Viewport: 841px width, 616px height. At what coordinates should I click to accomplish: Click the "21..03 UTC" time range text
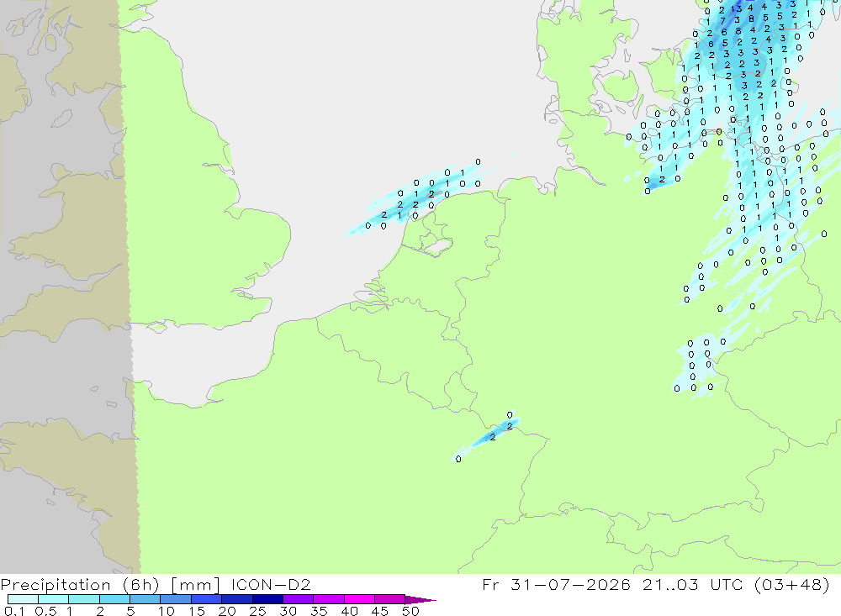693,584
